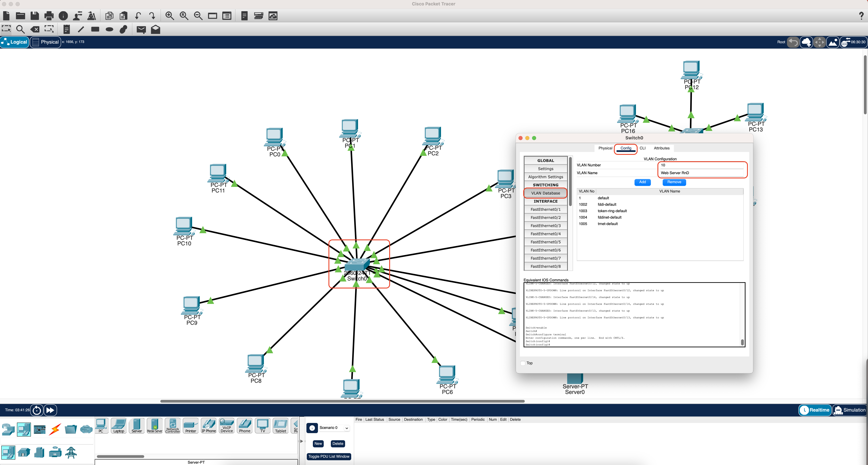Select the Draw Ellipse tool

[x=109, y=29]
